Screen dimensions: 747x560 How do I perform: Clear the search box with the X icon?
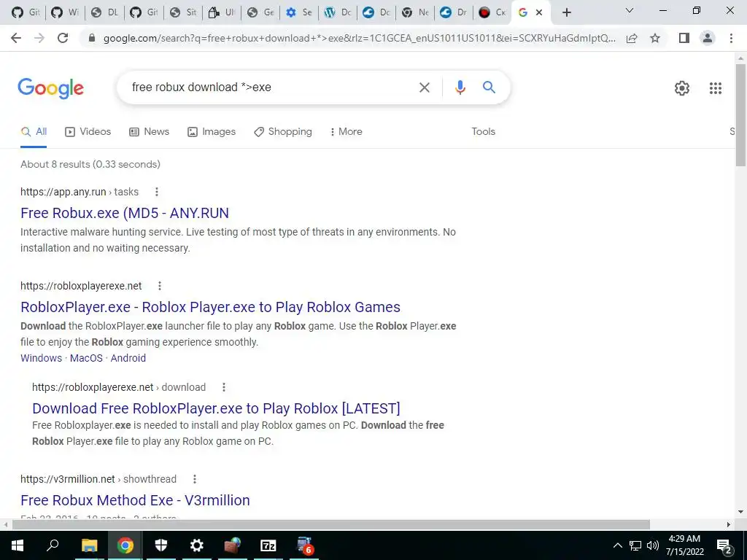click(x=424, y=87)
